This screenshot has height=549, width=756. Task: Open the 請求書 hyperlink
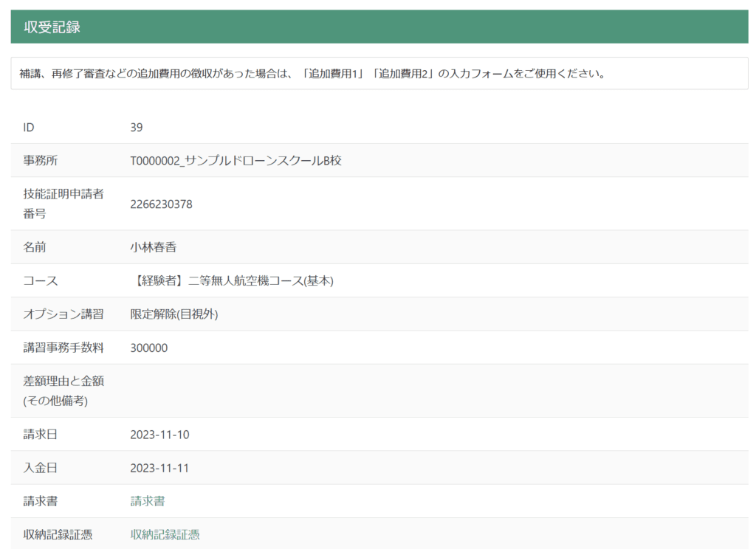pos(148,501)
